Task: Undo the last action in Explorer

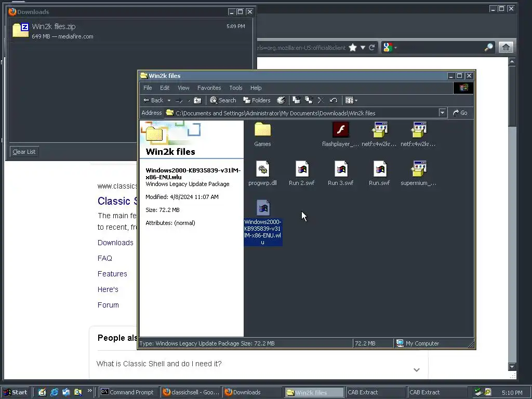Action: click(334, 100)
